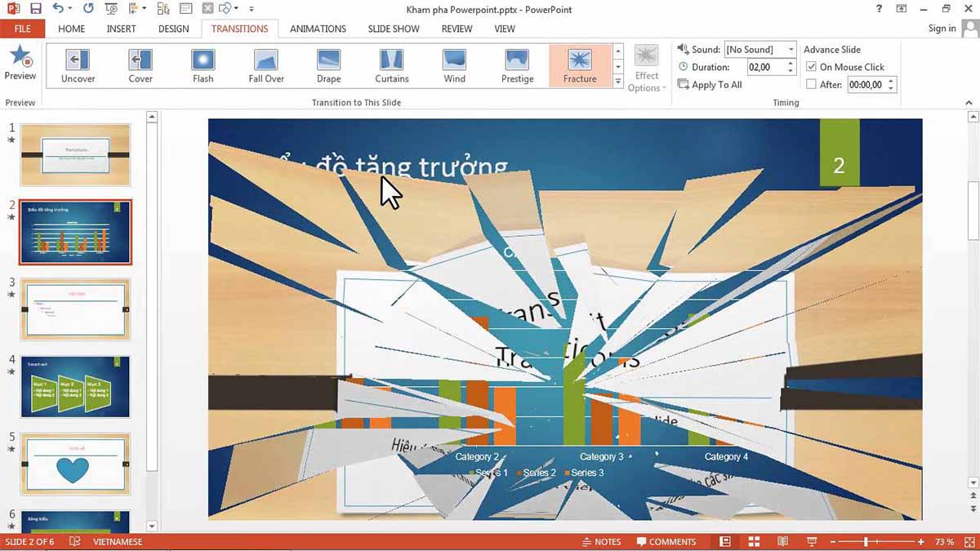Click the Preview star icon

[20, 57]
